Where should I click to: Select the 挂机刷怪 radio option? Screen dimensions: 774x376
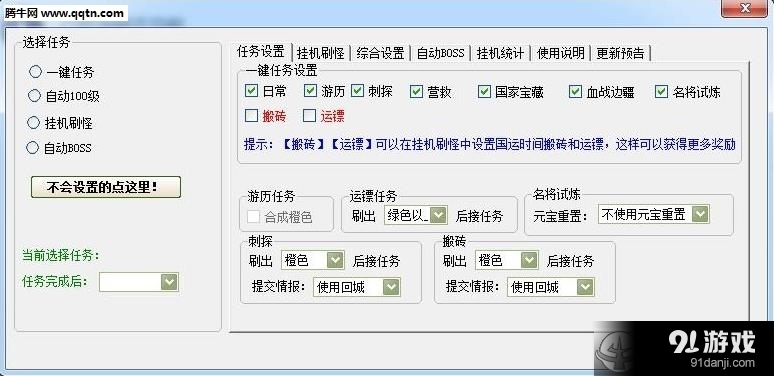pos(34,122)
